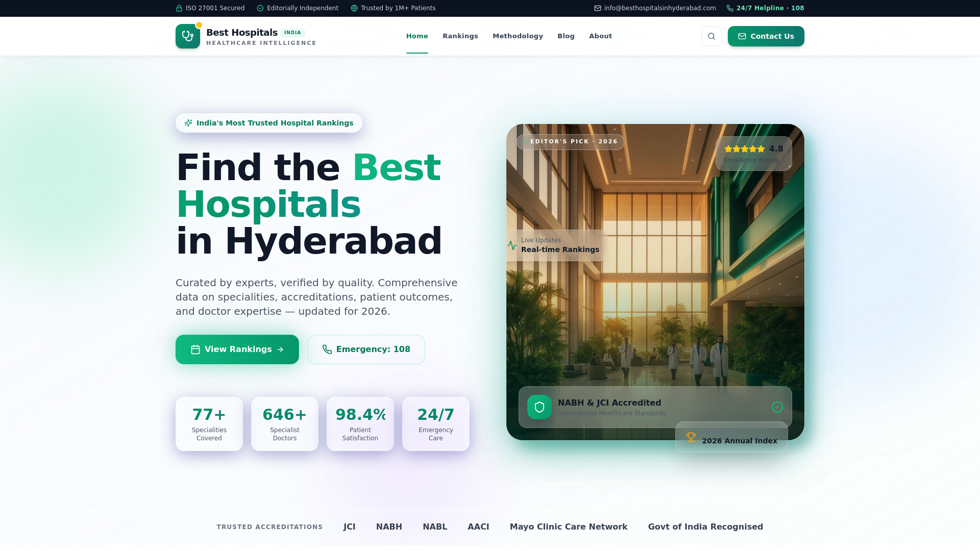
Task: Open the Methodology page
Action: (518, 36)
